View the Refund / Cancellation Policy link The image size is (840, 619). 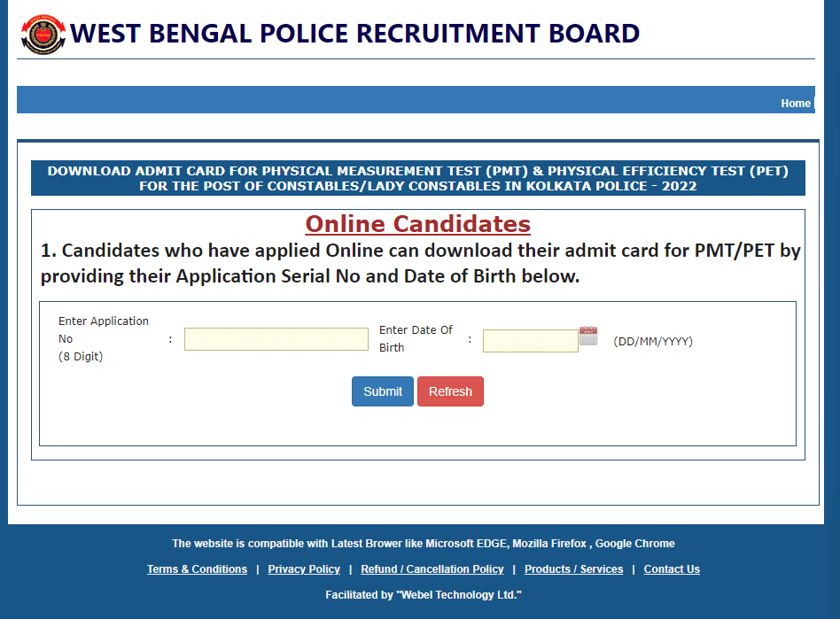pos(432,569)
